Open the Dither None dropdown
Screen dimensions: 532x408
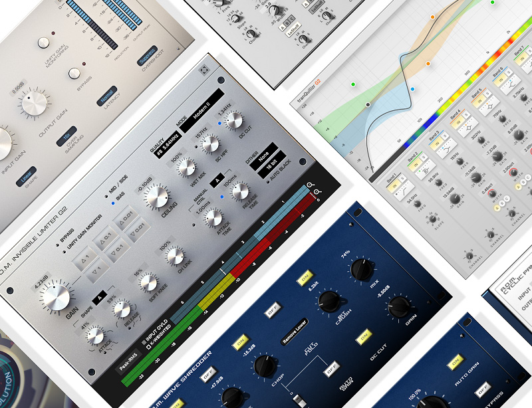[265, 159]
